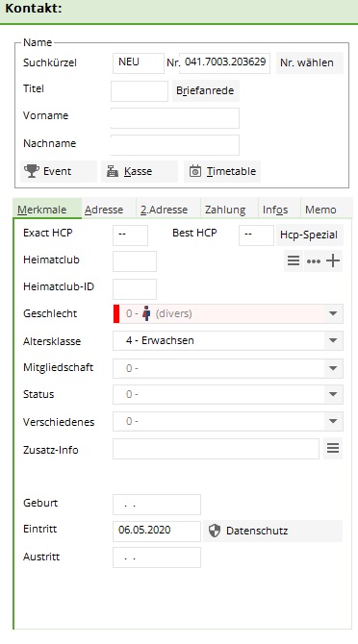Switch to the Adresse tab
The height and width of the screenshot is (644, 358).
(x=104, y=210)
